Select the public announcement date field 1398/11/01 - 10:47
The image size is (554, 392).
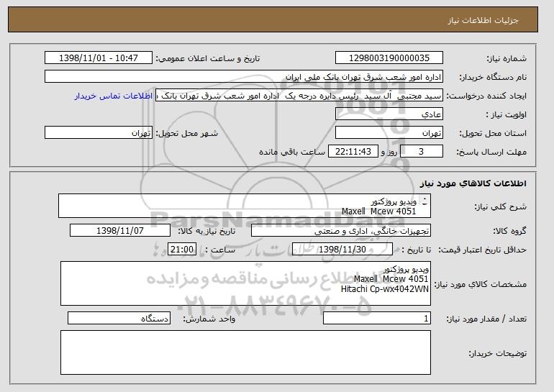pyautogui.click(x=99, y=58)
